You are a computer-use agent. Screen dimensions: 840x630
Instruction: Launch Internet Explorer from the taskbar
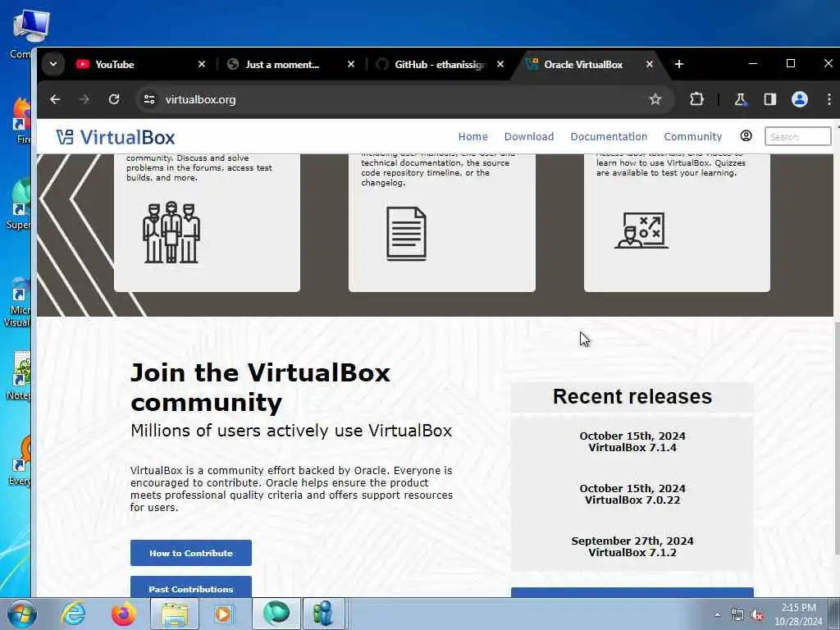[x=73, y=614]
